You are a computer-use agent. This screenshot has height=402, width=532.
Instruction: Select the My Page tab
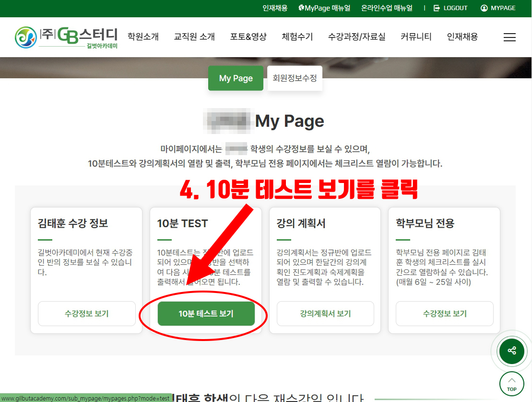click(236, 78)
